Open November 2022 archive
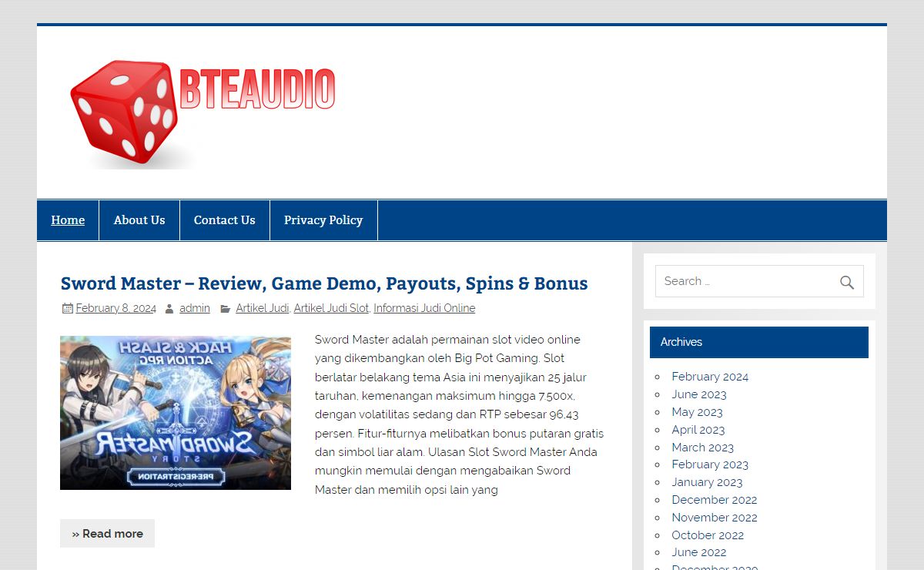This screenshot has width=924, height=570. pyautogui.click(x=715, y=518)
